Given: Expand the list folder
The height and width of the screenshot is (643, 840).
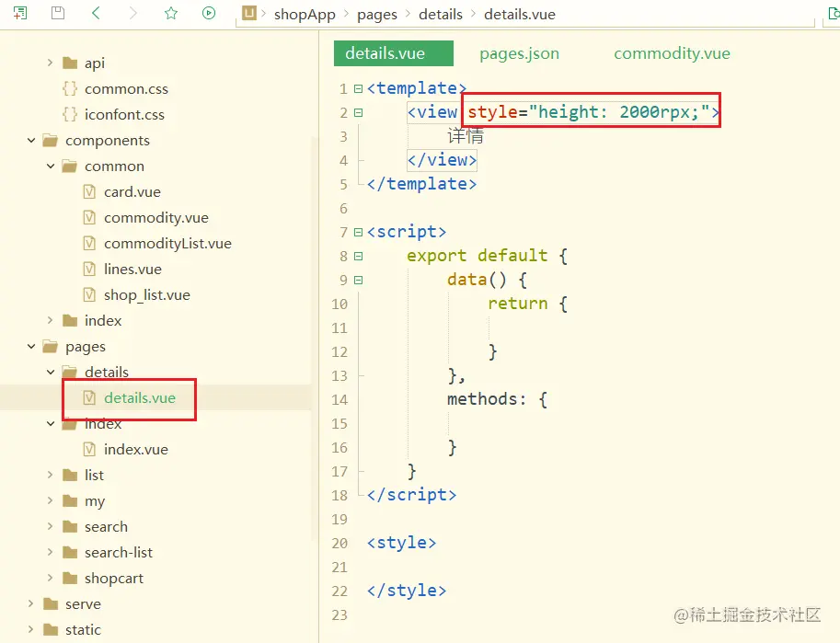Looking at the screenshot, I should pyautogui.click(x=50, y=475).
